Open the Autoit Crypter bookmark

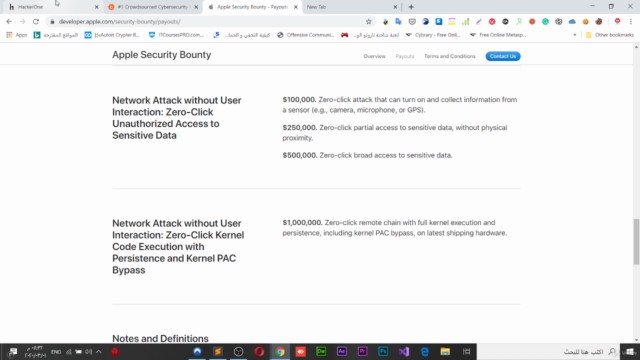tap(112, 35)
